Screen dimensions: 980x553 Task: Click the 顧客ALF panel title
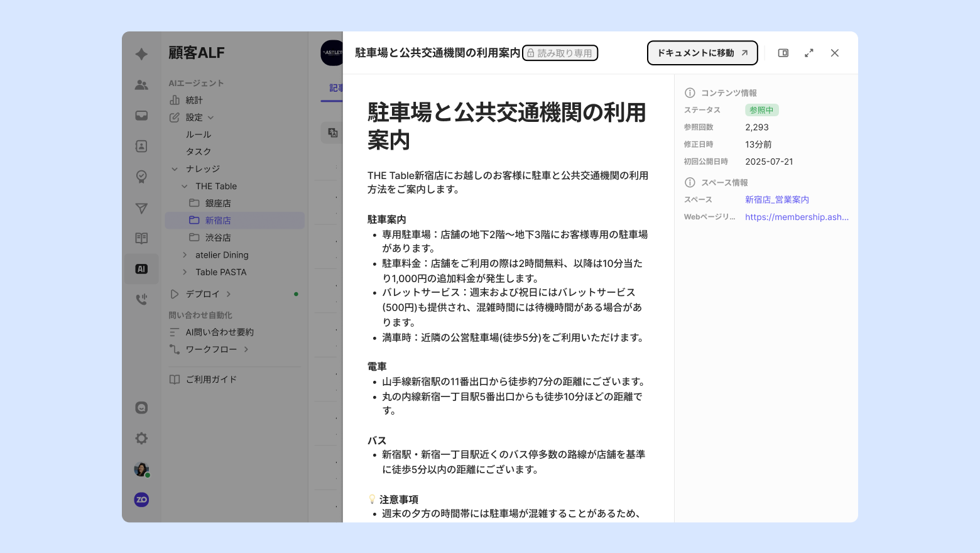[x=197, y=53]
